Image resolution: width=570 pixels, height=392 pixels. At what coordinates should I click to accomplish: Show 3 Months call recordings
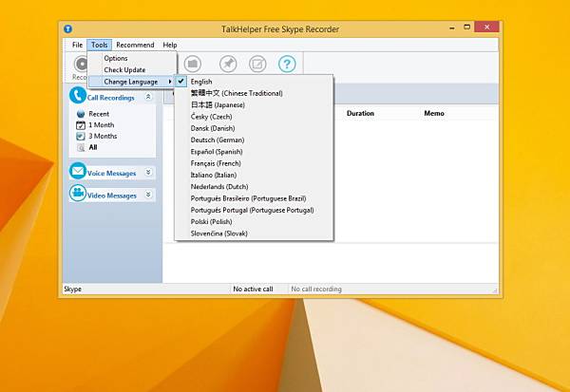(x=103, y=137)
